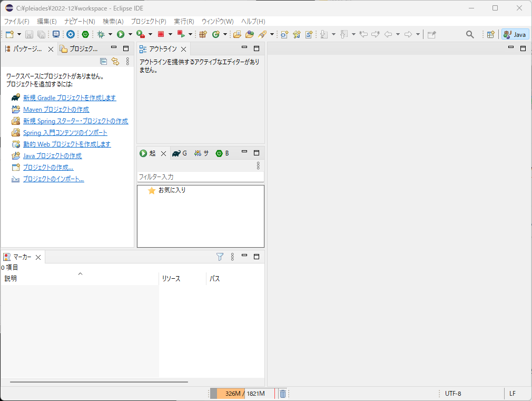
Task: Open the Markers view three-dot menu
Action: (x=232, y=257)
